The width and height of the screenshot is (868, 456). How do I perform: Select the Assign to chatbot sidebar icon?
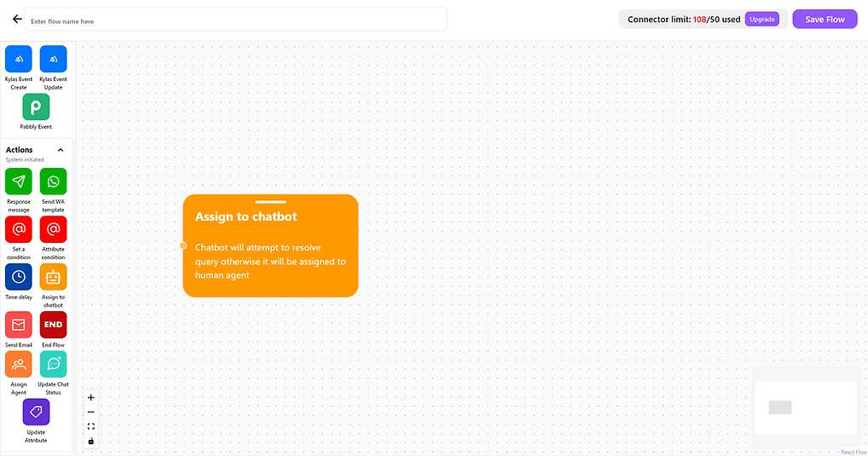pos(53,277)
